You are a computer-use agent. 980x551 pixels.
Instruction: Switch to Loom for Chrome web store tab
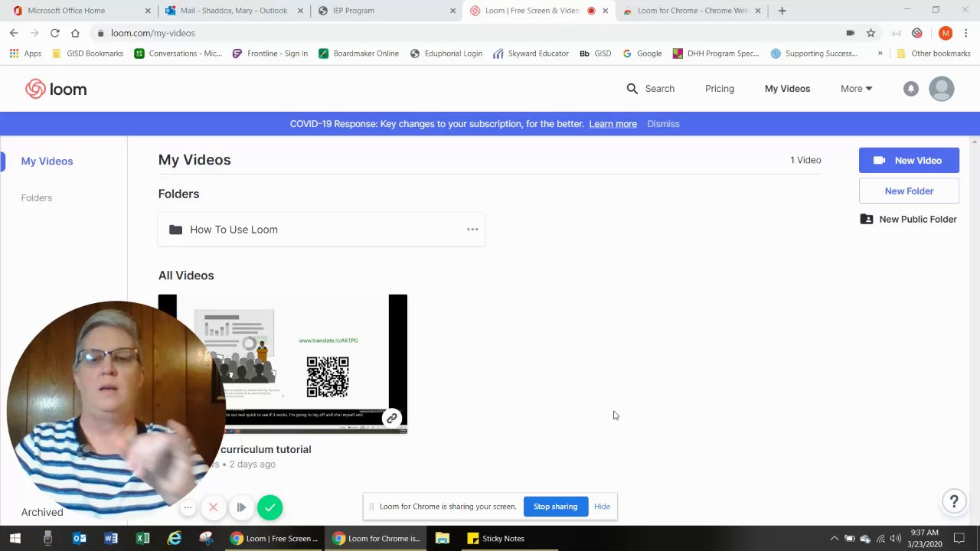[691, 11]
